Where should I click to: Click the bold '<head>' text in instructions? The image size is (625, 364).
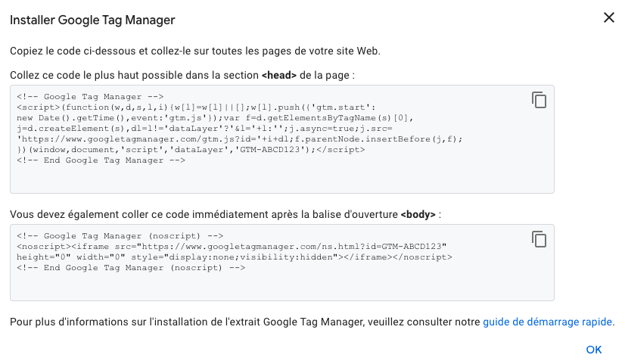coord(278,75)
